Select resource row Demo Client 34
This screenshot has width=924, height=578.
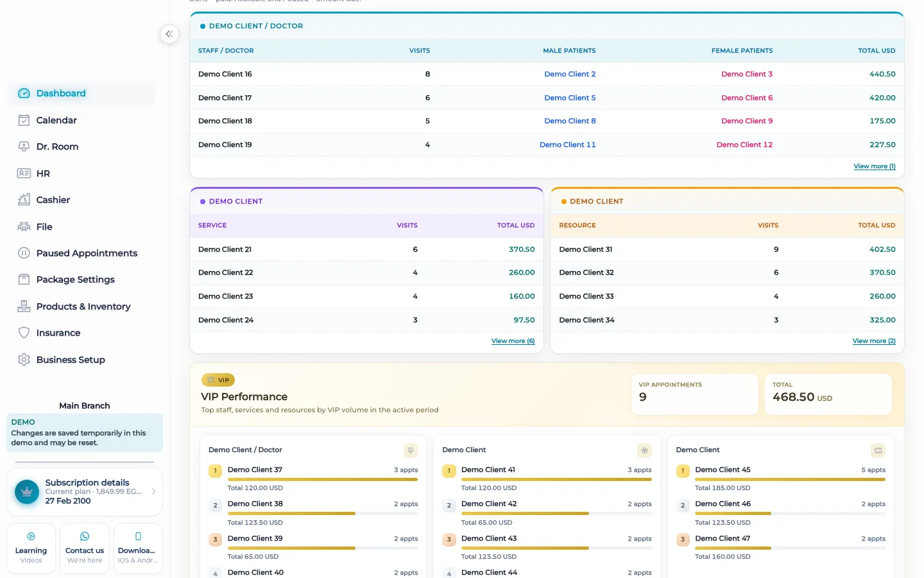click(727, 320)
